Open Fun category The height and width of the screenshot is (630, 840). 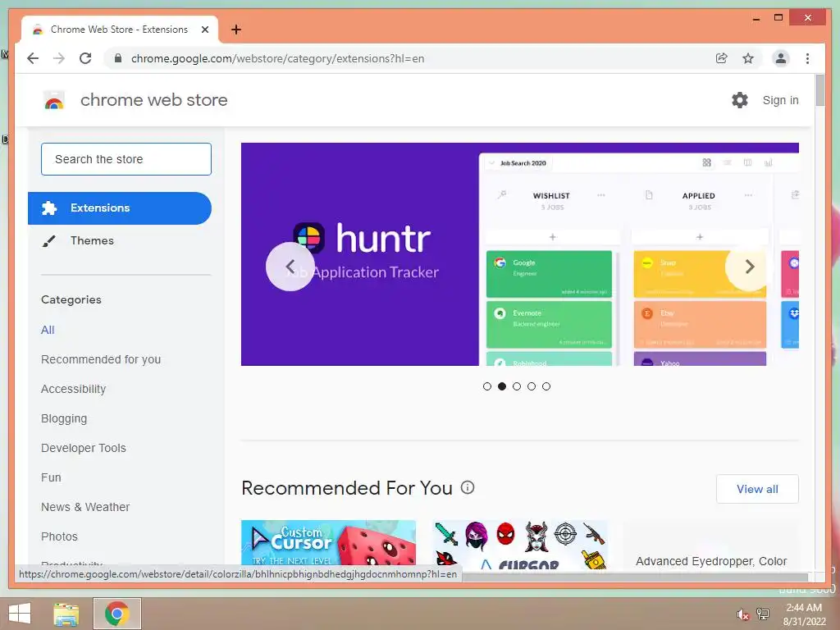51,477
